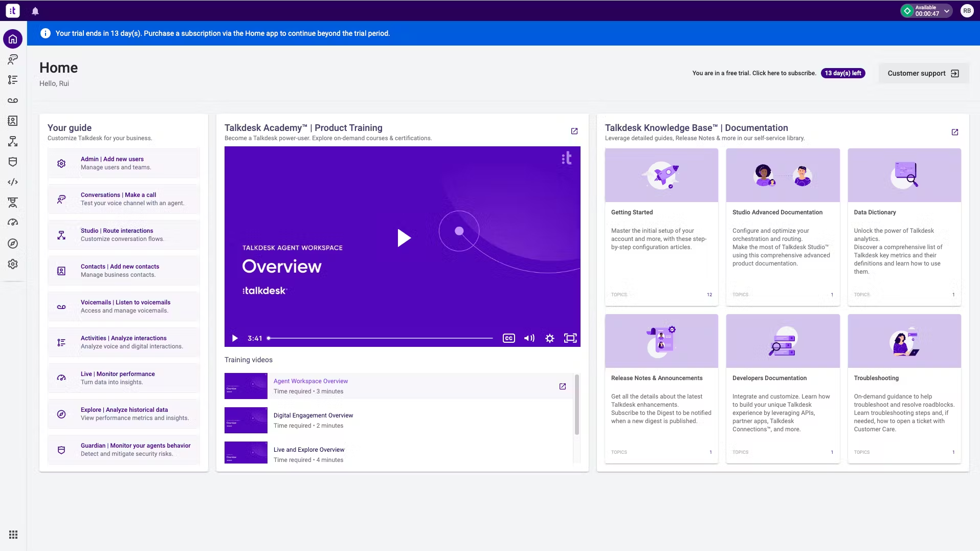Viewport: 980px width, 551px height.
Task: Open the Voicemails app in sidebar
Action: click(x=13, y=100)
